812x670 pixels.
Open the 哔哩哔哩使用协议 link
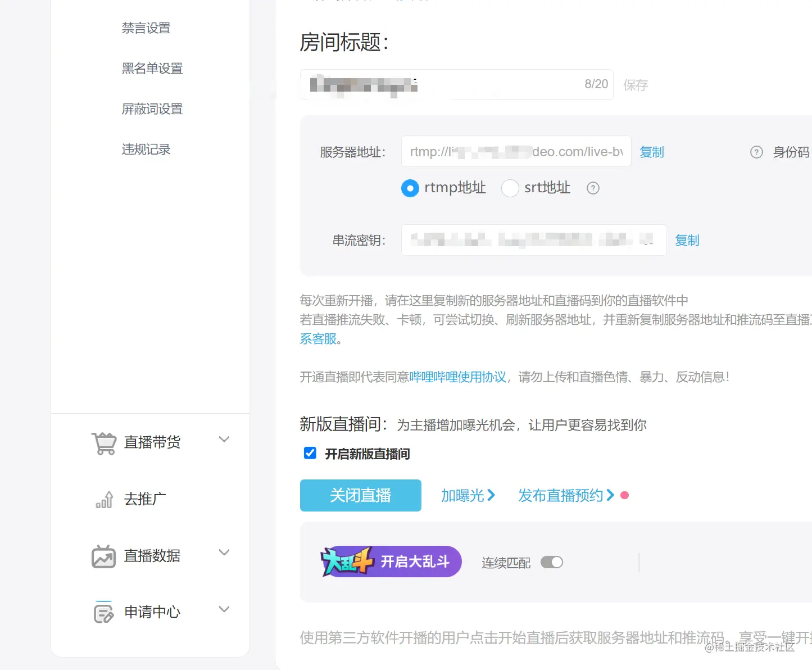click(458, 377)
